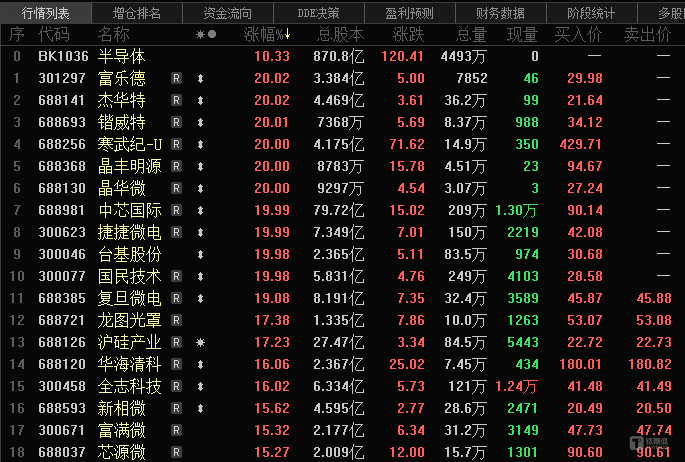Open the 行情列表 tab
Image resolution: width=685 pixels, height=462 pixels.
pos(45,13)
